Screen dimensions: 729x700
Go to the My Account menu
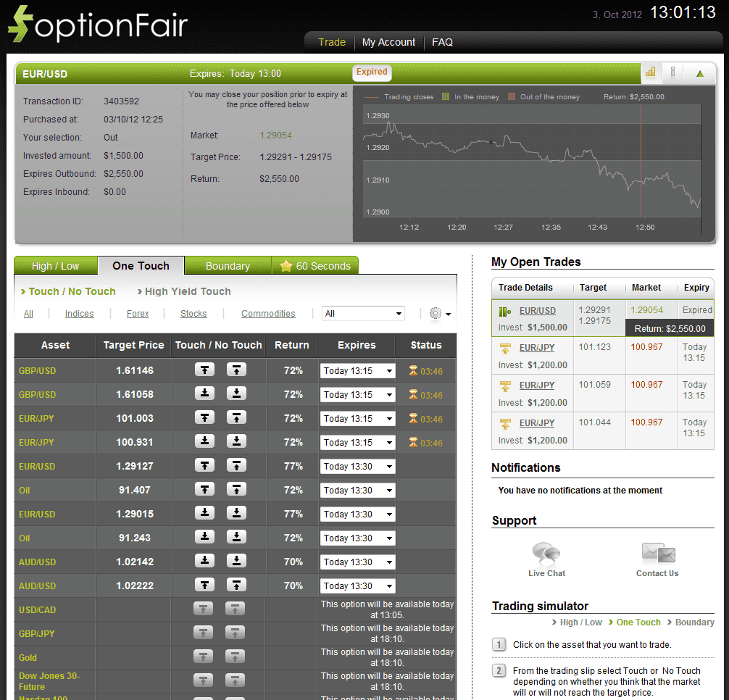pos(388,42)
